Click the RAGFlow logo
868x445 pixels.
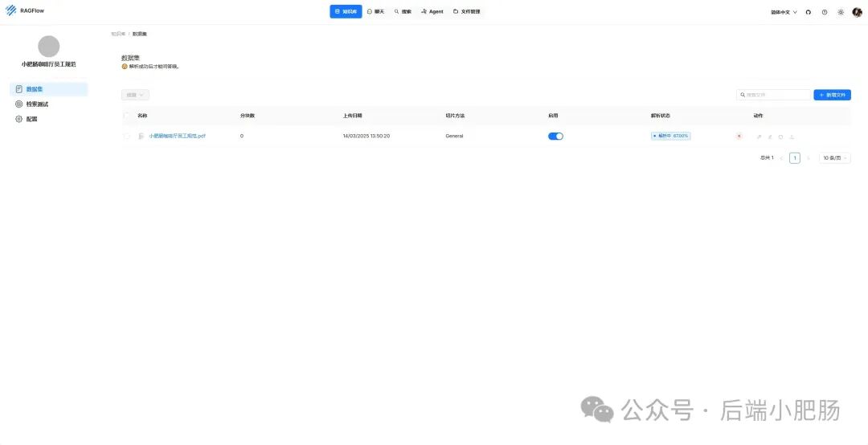click(25, 10)
